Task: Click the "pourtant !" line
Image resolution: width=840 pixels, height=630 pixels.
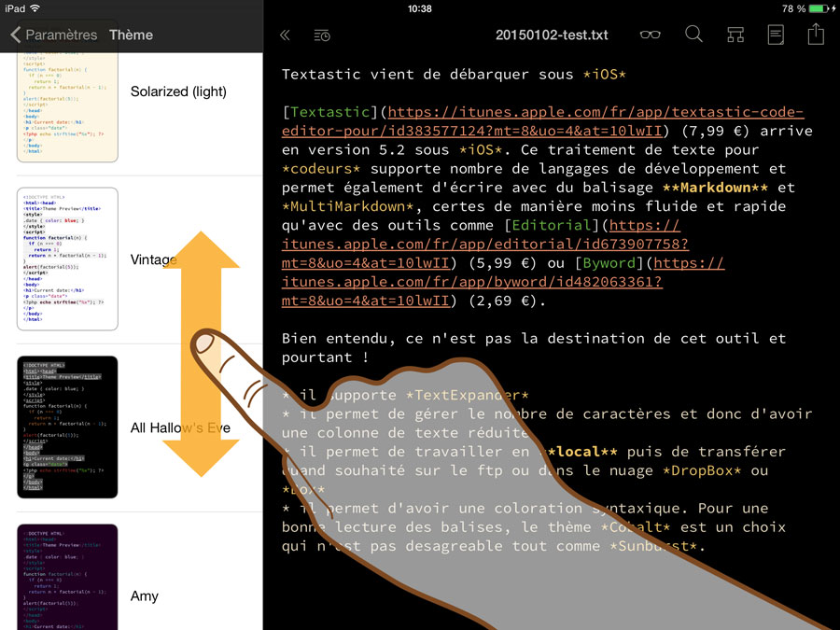Action: [x=326, y=357]
